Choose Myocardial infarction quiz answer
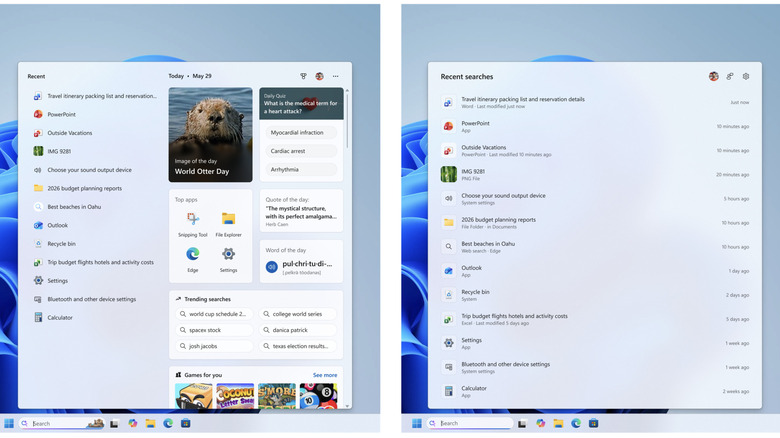 [301, 132]
